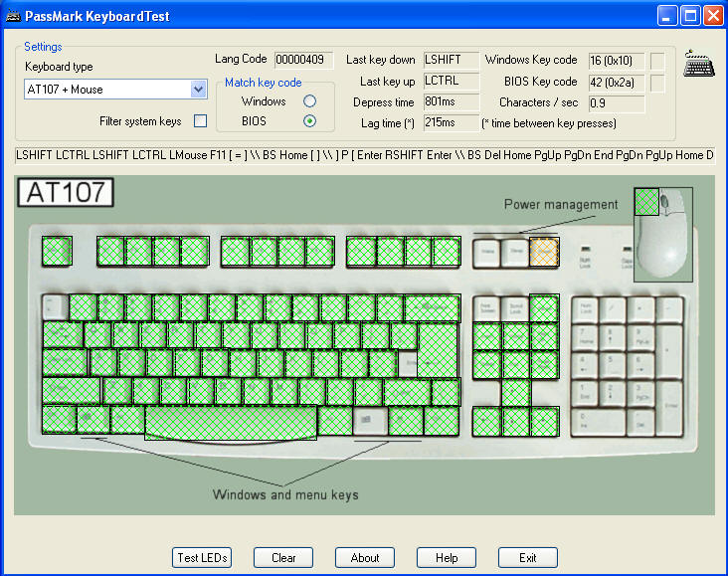Click the large Enter key on the main keyboard
This screenshot has height=576, width=728.
437,350
